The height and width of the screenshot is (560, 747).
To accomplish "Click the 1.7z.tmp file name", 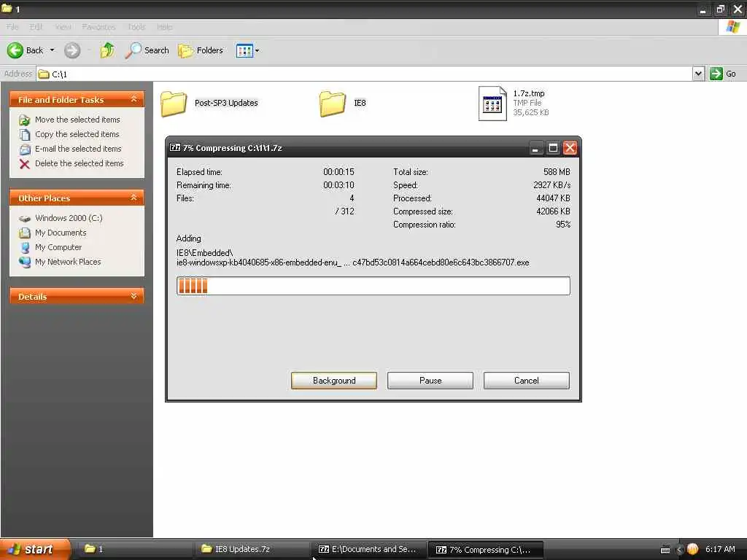I will click(529, 93).
